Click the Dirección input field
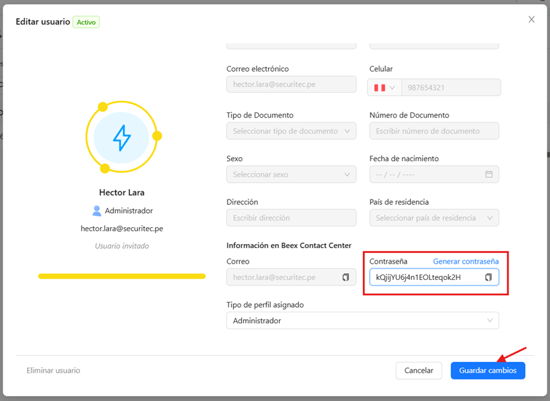 (291, 218)
